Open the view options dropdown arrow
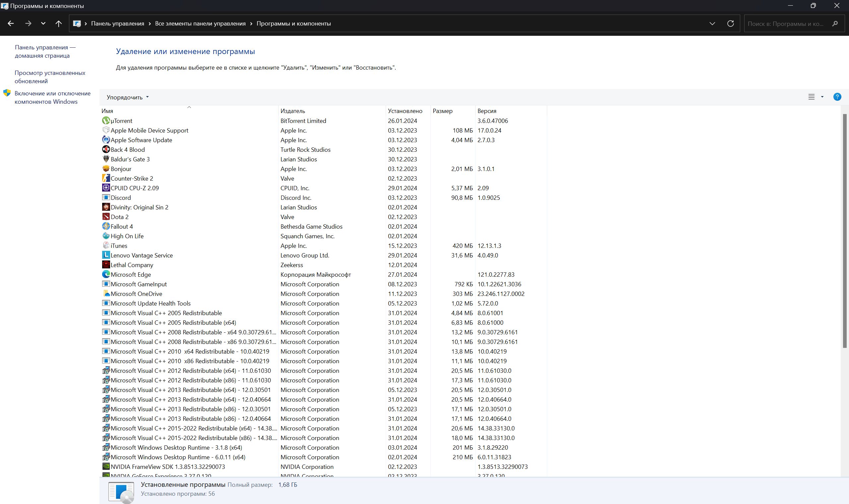The image size is (849, 504). 822,97
